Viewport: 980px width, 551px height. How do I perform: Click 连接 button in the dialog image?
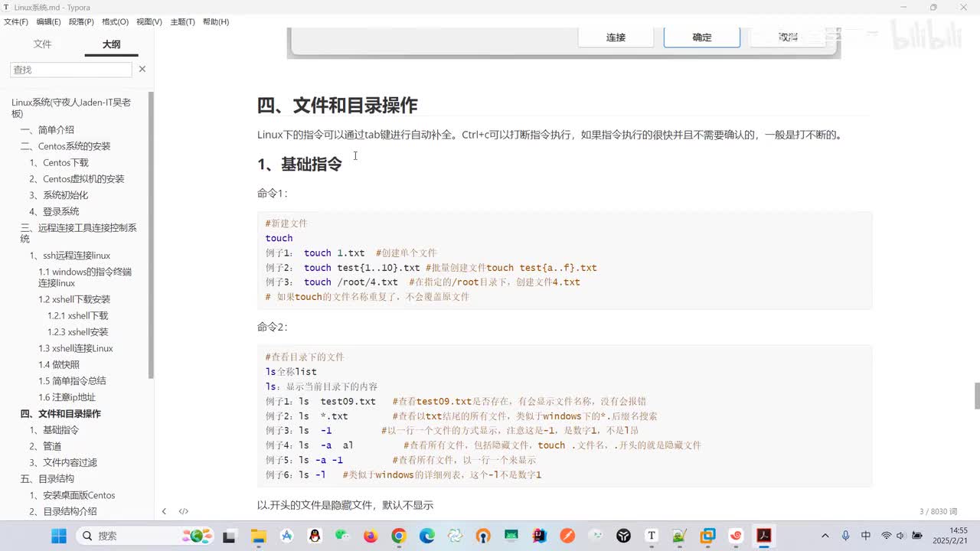point(616,37)
